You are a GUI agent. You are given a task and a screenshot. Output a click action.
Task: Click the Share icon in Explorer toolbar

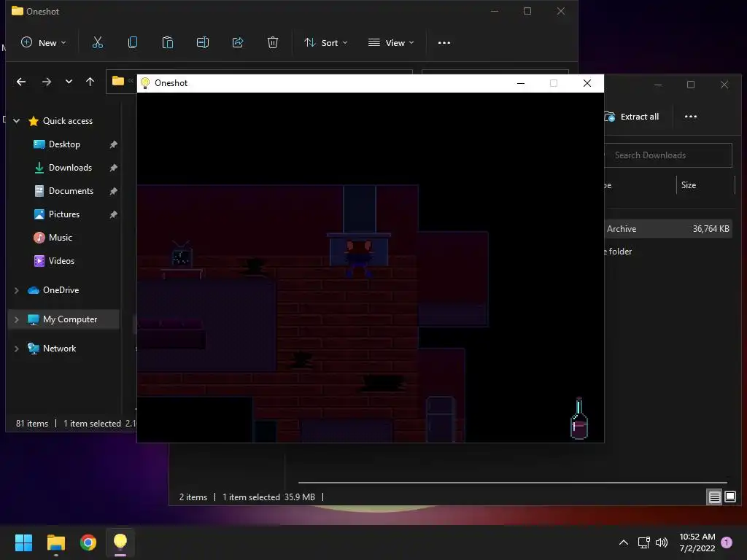238,43
